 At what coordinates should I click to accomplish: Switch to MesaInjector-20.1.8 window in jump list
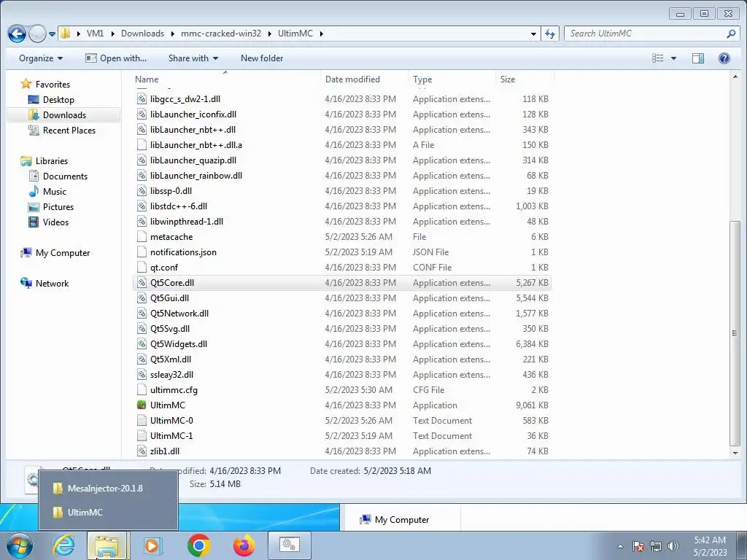108,488
